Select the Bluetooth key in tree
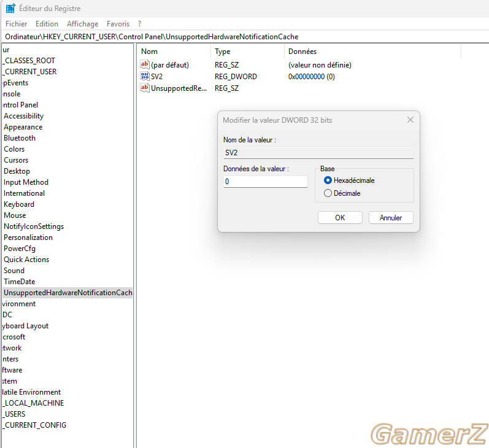Image resolution: width=489 pixels, height=448 pixels. pos(20,138)
